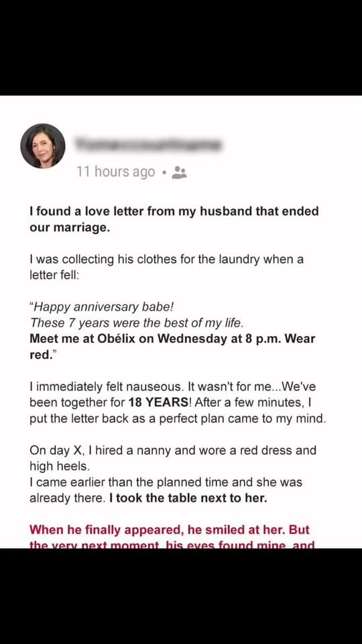Viewport: 362px width, 644px height.
Task: Click the 'our marriage.' headline line
Action: pyautogui.click(x=70, y=227)
